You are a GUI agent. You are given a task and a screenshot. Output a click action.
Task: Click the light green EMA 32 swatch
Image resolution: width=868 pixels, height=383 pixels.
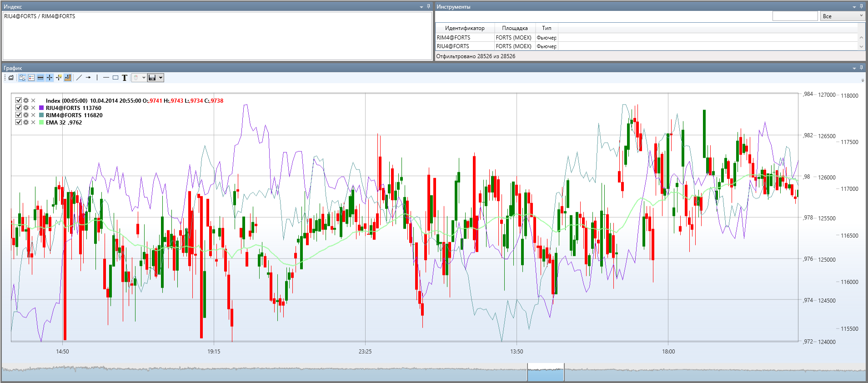(x=41, y=123)
